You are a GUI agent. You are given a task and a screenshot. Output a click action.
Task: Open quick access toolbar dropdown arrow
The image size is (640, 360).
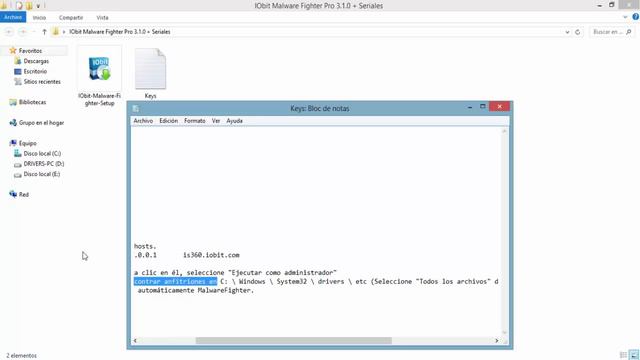click(38, 6)
